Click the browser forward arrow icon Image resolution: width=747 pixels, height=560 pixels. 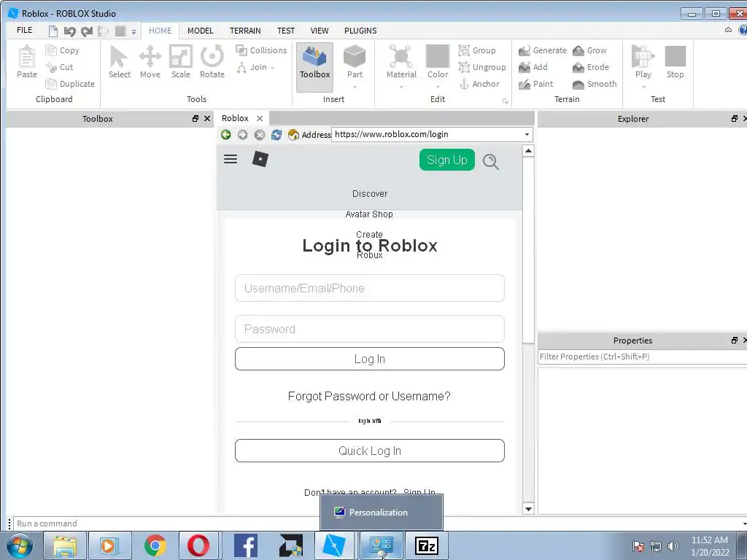point(242,135)
